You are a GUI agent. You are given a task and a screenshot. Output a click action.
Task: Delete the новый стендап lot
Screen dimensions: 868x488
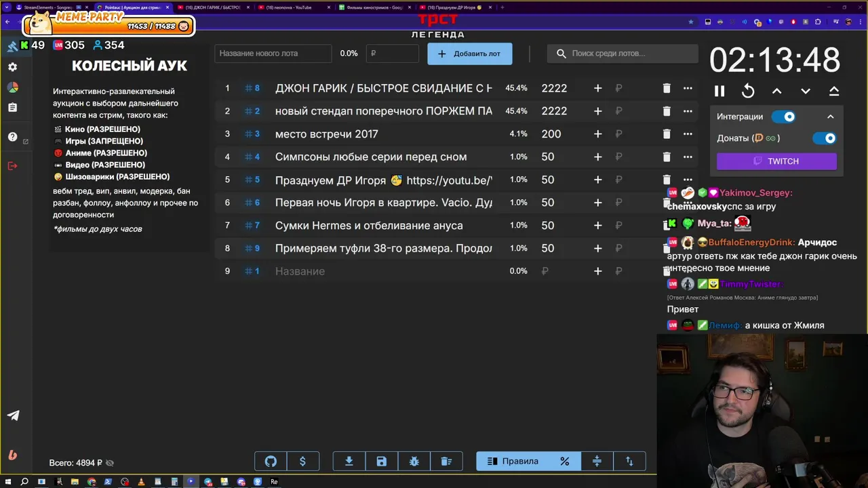point(667,111)
